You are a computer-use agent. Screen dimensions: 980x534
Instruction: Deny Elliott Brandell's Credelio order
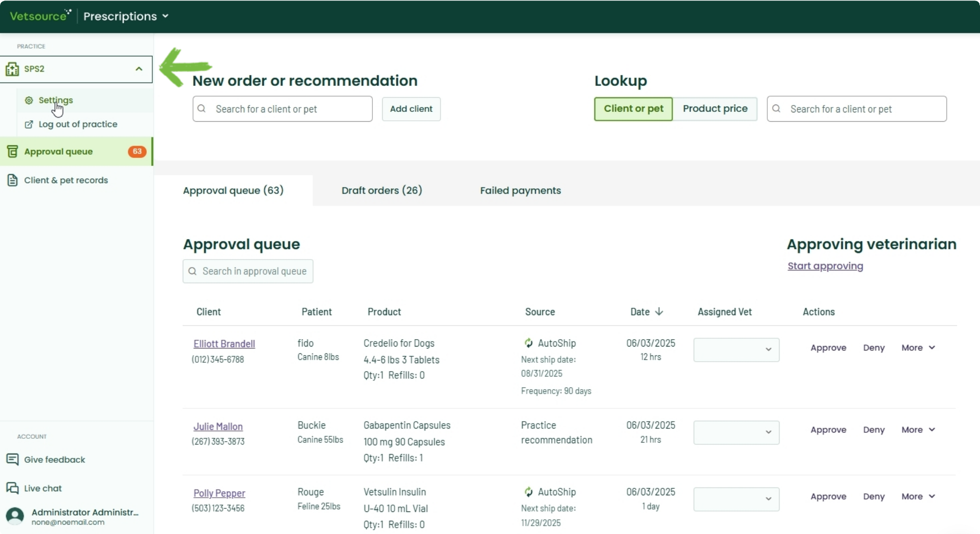(874, 347)
